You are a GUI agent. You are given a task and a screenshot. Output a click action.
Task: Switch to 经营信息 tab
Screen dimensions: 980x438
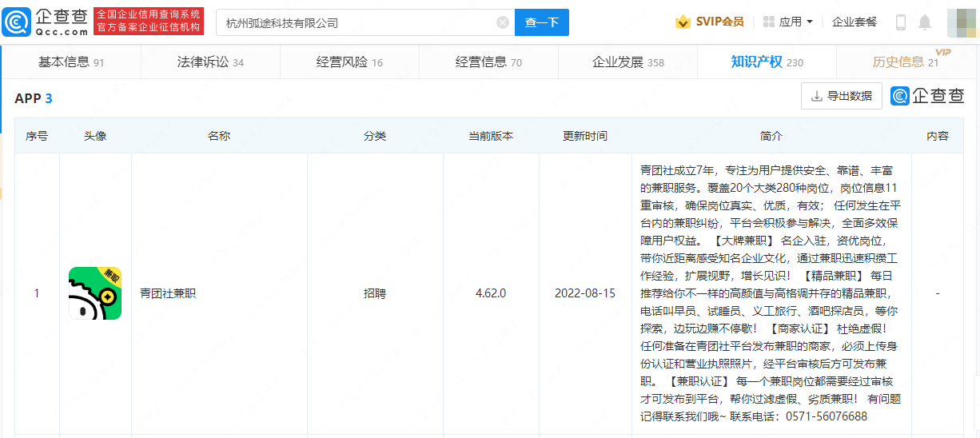click(x=488, y=62)
